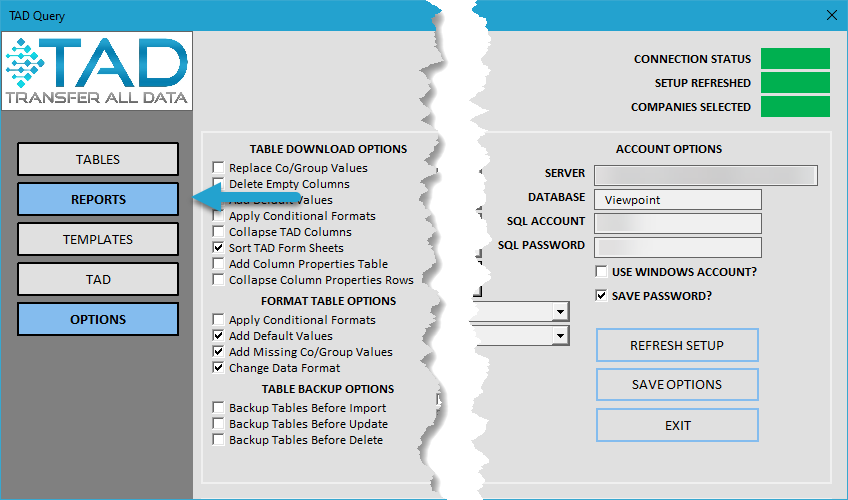Enable Backup Tables Before Delete
Image resolution: width=848 pixels, height=500 pixels.
coord(218,440)
